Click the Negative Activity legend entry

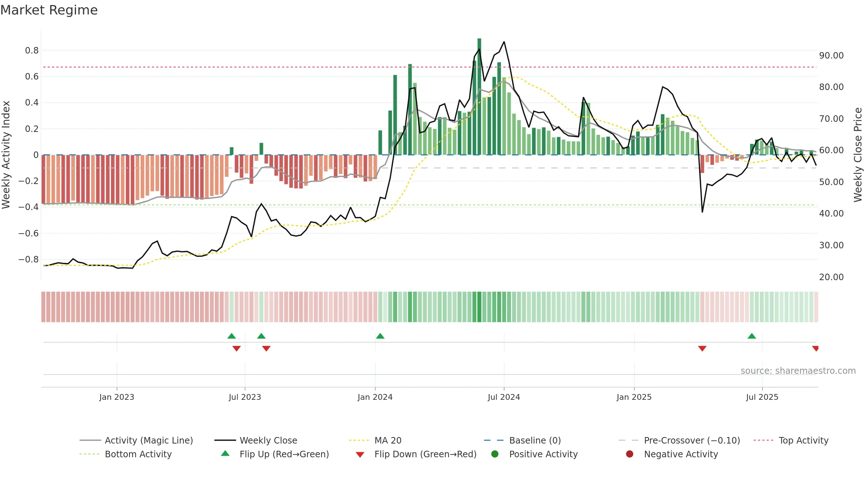(672, 454)
